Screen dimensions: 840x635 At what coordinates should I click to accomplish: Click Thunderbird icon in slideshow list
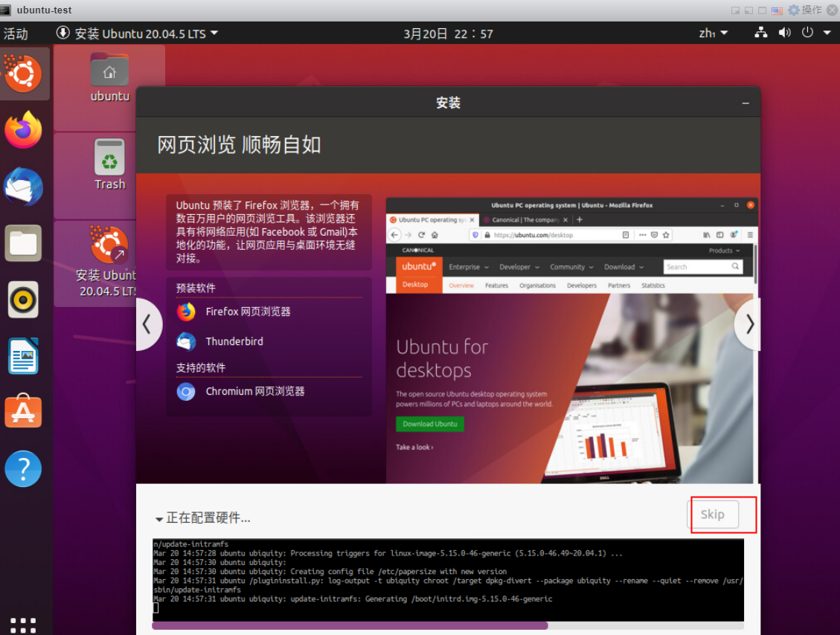pos(186,341)
